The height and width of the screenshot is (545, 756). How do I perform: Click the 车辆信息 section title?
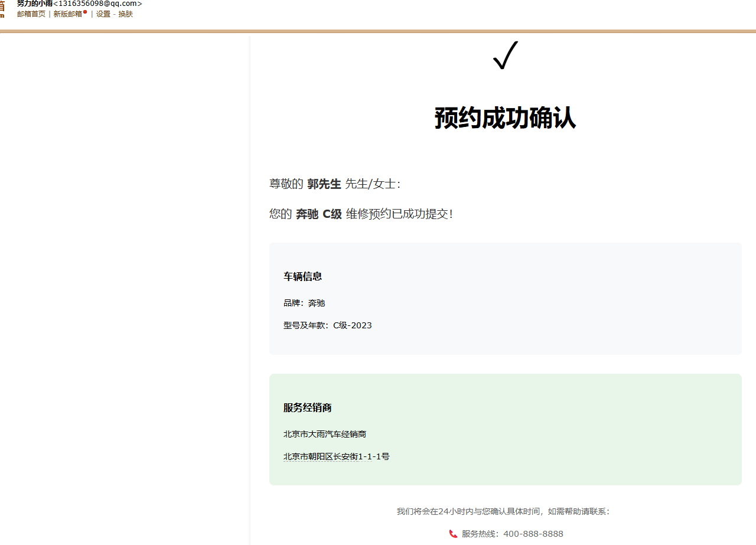[302, 276]
